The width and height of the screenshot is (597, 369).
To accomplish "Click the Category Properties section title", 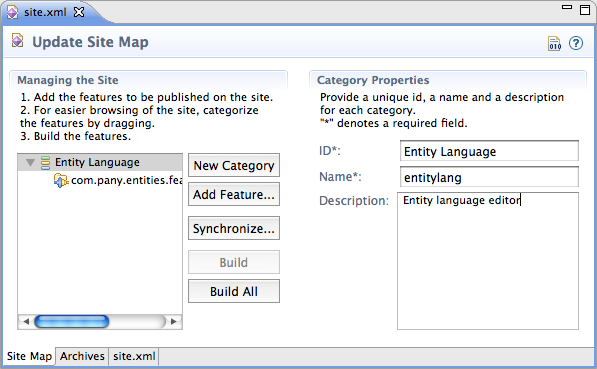I will [x=373, y=80].
